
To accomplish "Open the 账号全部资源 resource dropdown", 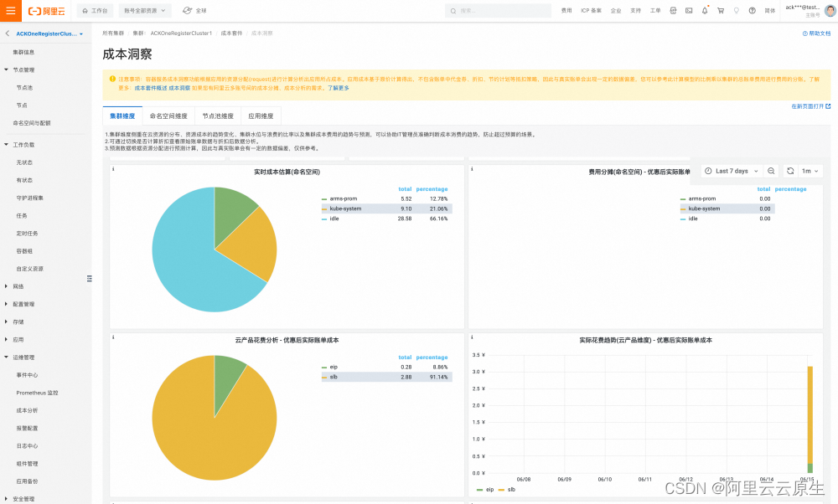I will point(145,11).
